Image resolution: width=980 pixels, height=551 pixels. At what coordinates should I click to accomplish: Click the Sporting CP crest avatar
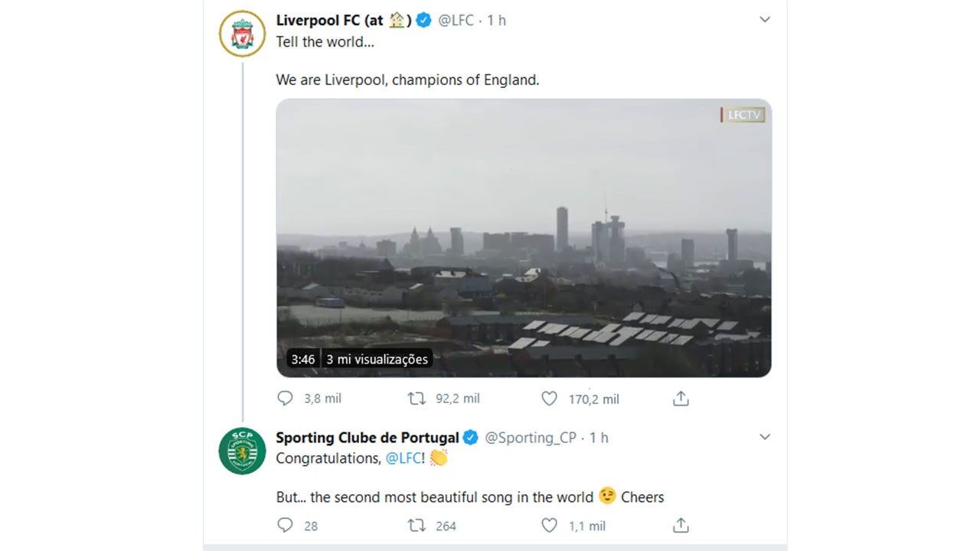(x=242, y=452)
